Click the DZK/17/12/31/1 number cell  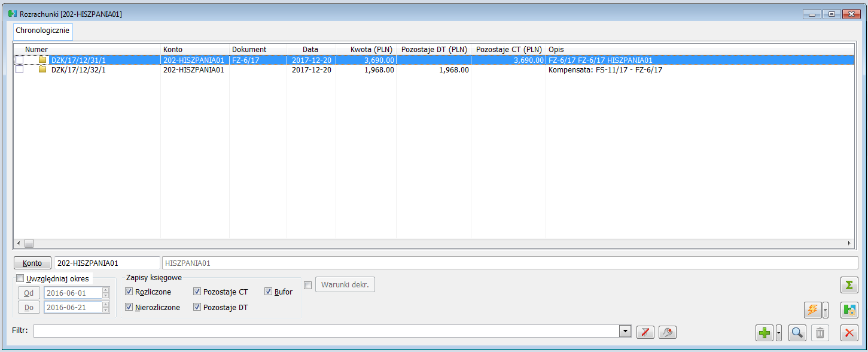pos(79,60)
